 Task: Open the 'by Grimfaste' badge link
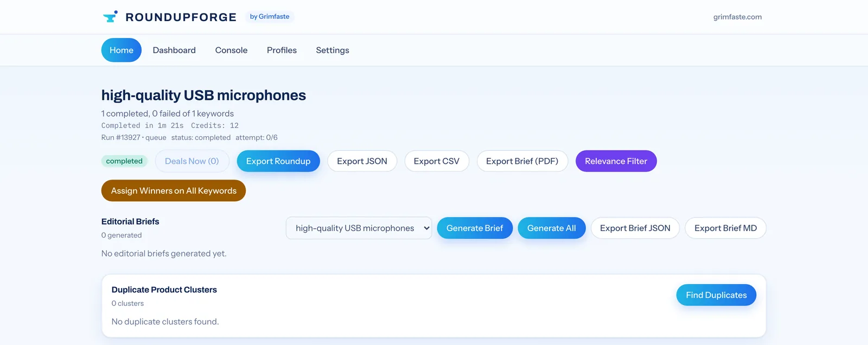(x=270, y=17)
